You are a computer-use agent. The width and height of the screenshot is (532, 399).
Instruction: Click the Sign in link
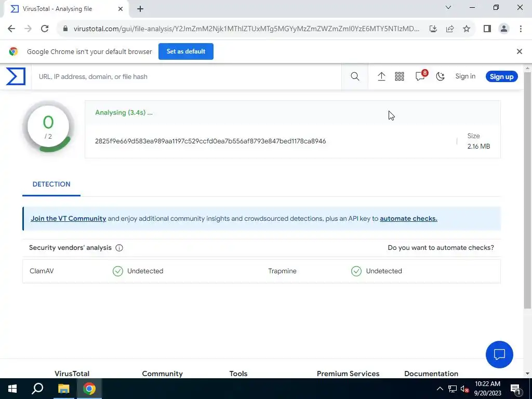tap(465, 76)
